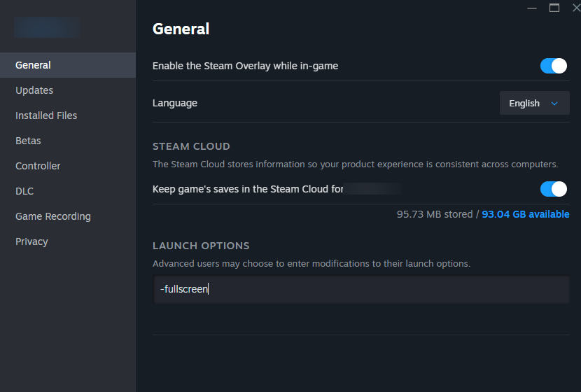
Task: Open the DLC section
Action: click(x=24, y=191)
